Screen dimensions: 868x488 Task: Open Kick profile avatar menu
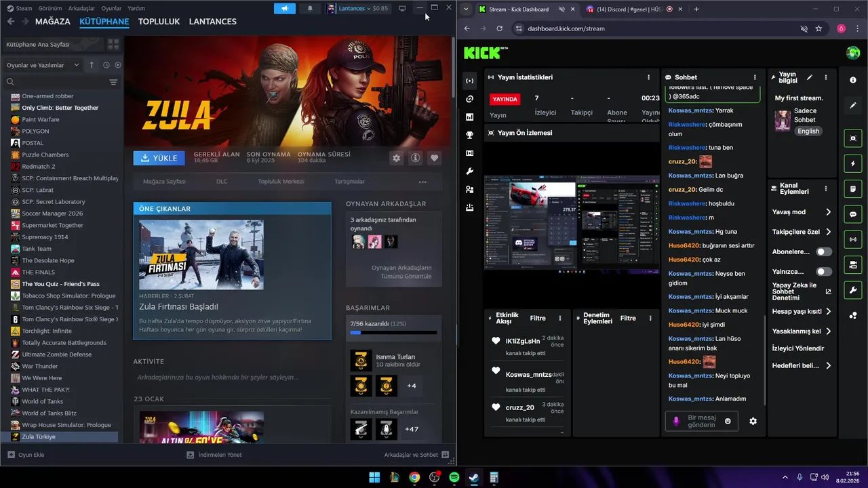[x=853, y=52]
